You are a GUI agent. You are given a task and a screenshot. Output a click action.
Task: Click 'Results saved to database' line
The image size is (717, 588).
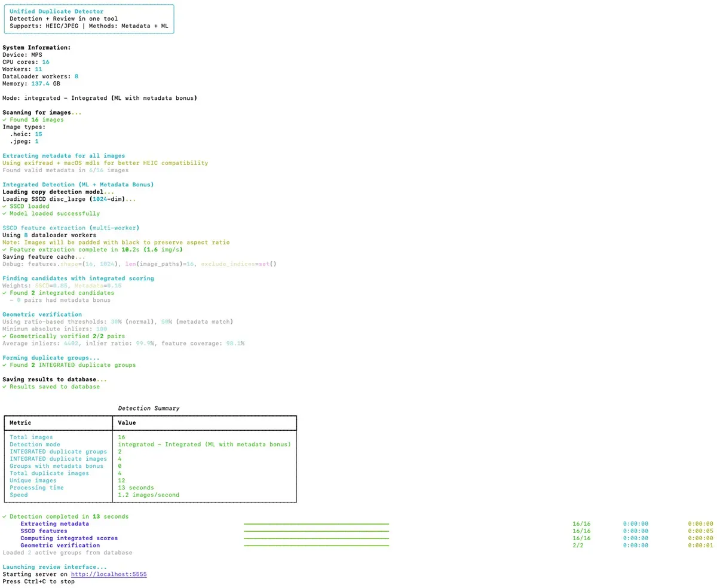pos(51,387)
